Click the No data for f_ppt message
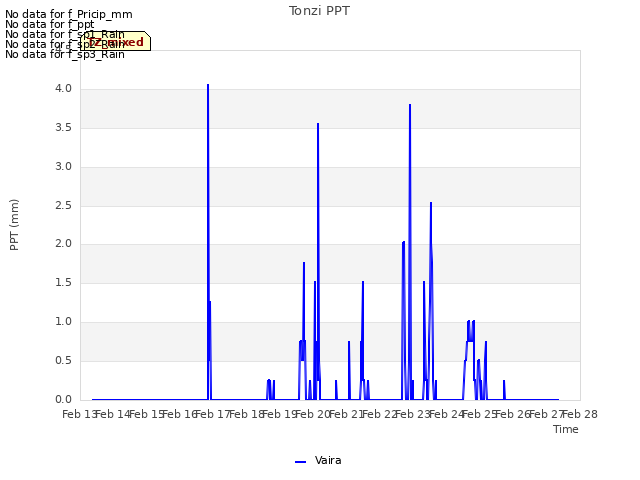The height and width of the screenshot is (480, 640). point(49,24)
